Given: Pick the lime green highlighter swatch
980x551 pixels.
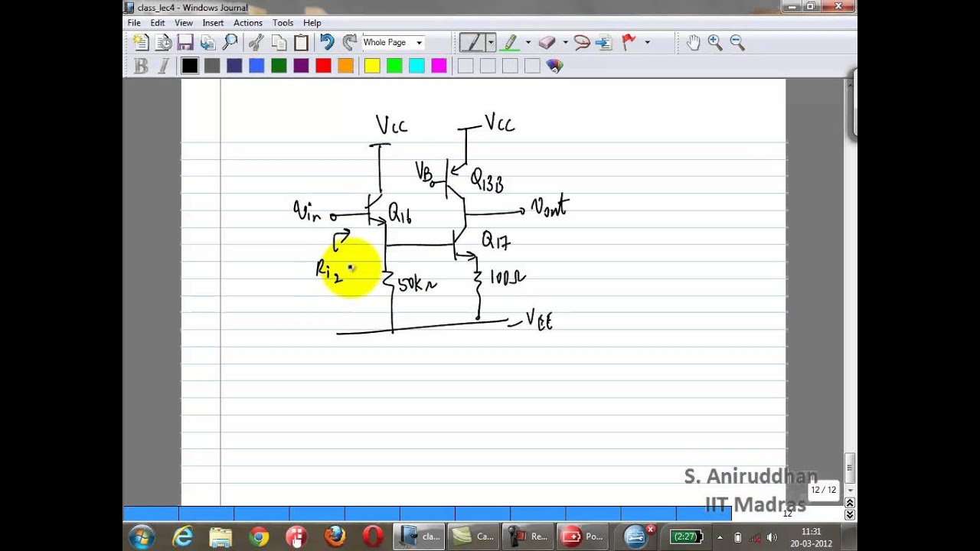Looking at the screenshot, I should pos(394,67).
